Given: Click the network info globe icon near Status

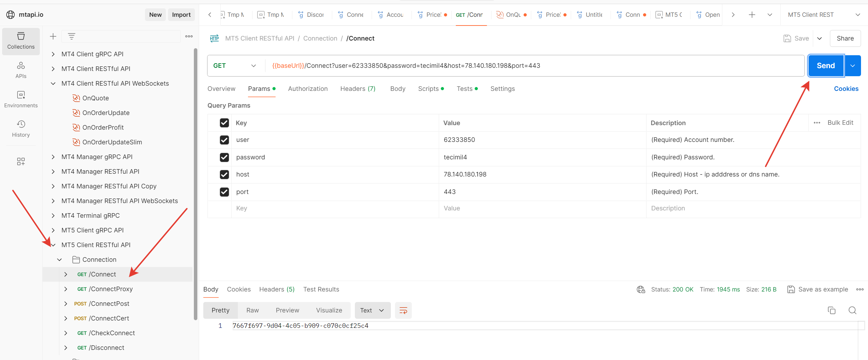Looking at the screenshot, I should 641,289.
